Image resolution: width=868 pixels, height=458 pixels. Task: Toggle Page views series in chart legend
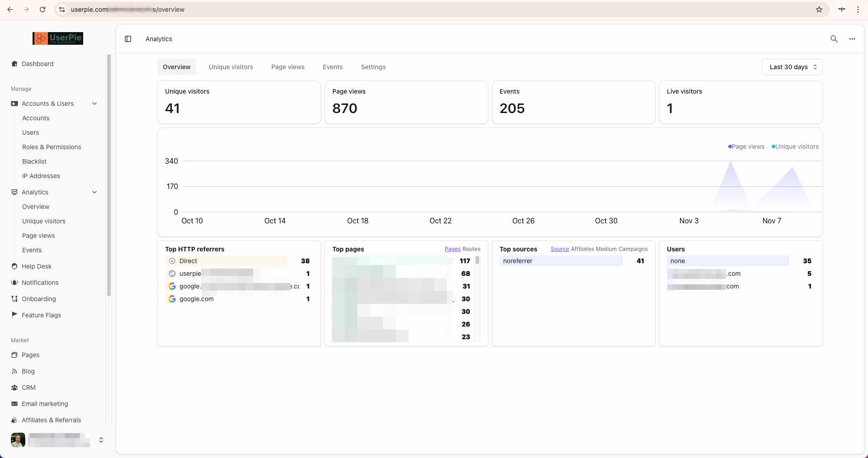pyautogui.click(x=746, y=146)
